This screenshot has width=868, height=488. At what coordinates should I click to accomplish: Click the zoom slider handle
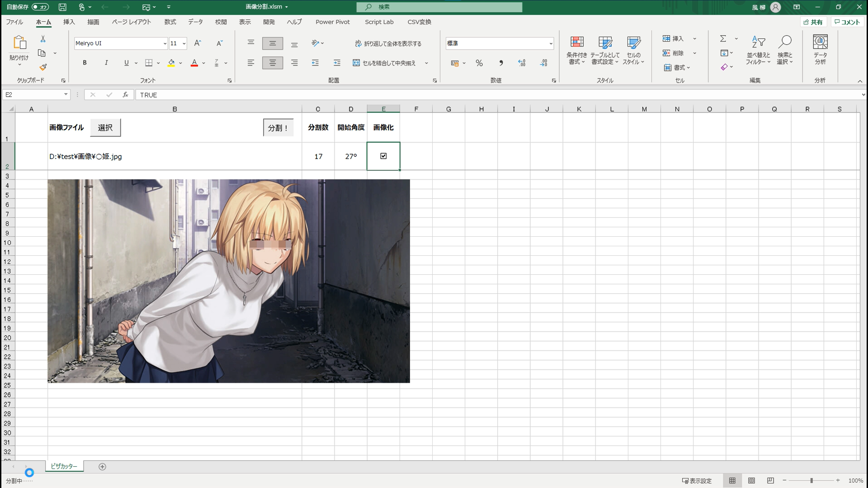pos(811,481)
